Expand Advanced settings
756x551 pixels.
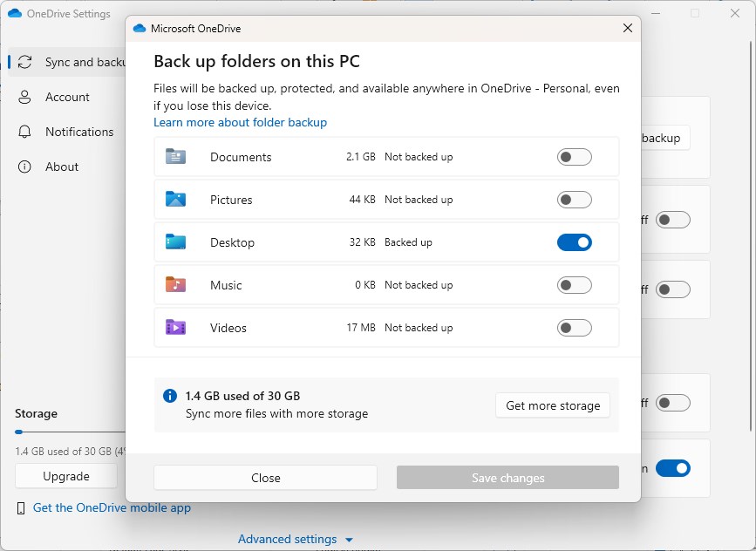pos(296,540)
